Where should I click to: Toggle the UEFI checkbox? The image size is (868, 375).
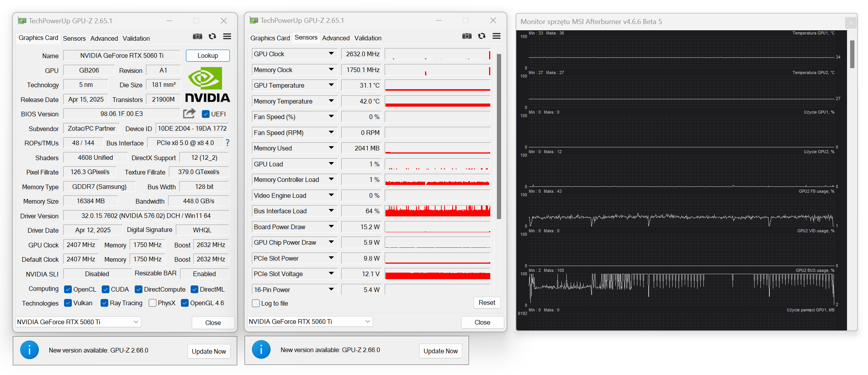(x=206, y=114)
